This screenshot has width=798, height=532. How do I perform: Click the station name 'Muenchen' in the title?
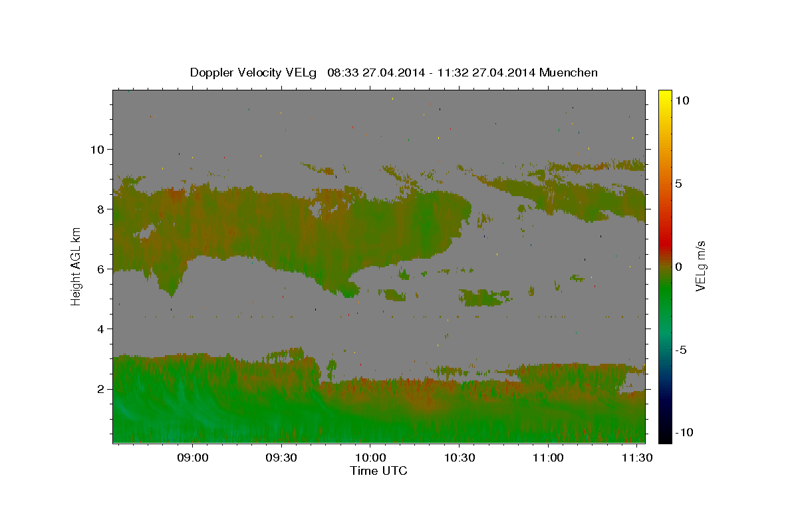569,72
